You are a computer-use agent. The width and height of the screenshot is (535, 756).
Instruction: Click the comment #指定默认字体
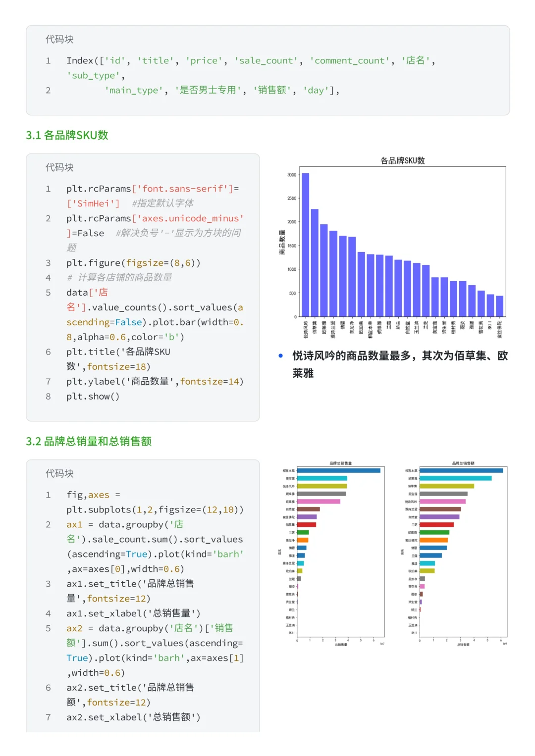163,203
